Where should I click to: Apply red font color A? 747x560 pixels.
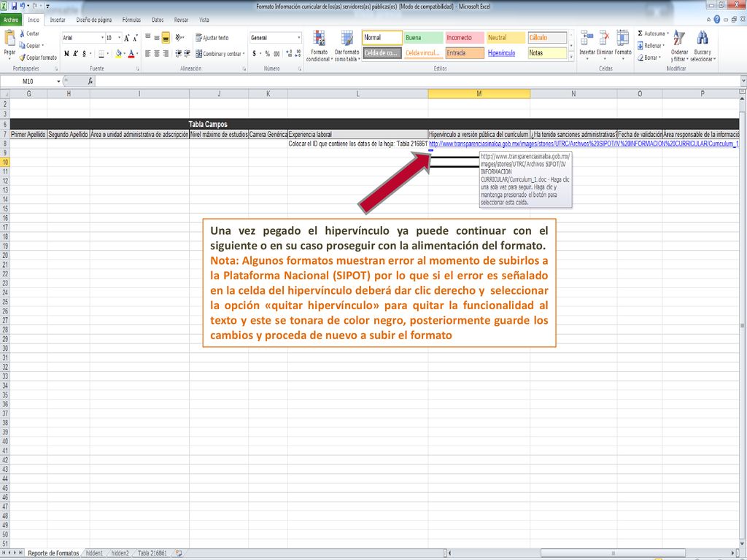point(131,53)
